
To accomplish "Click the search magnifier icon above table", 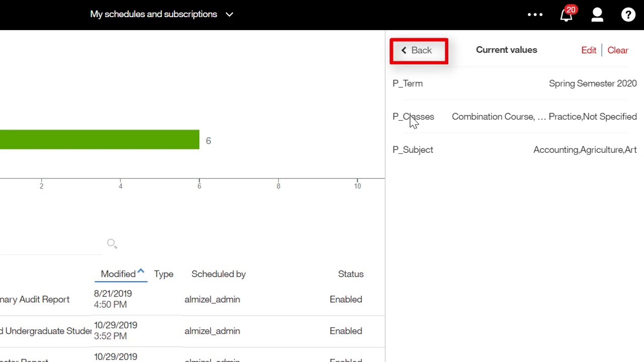I will 112,244.
